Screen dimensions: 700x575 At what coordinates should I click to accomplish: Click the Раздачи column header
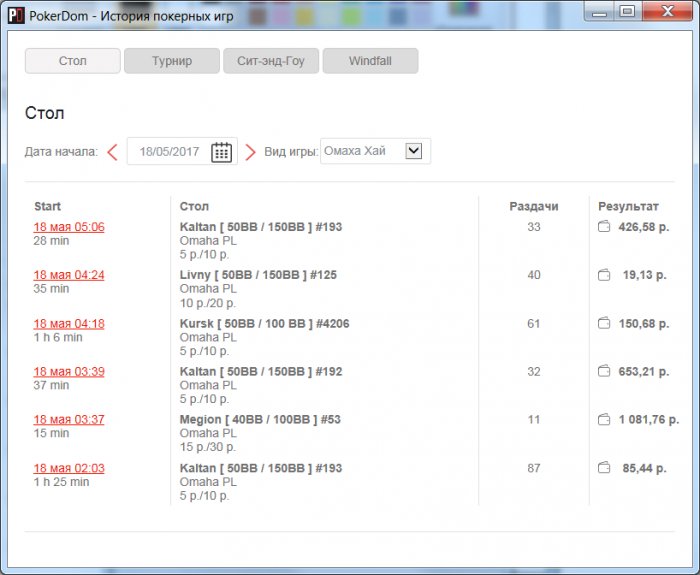534,206
